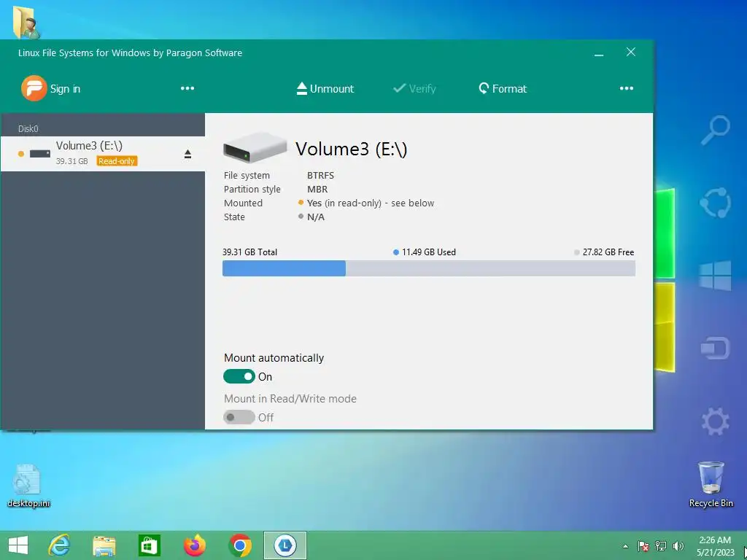Viewport: 747px width, 560px height.
Task: Launch Internet Explorer from the taskbar
Action: pyautogui.click(x=59, y=545)
